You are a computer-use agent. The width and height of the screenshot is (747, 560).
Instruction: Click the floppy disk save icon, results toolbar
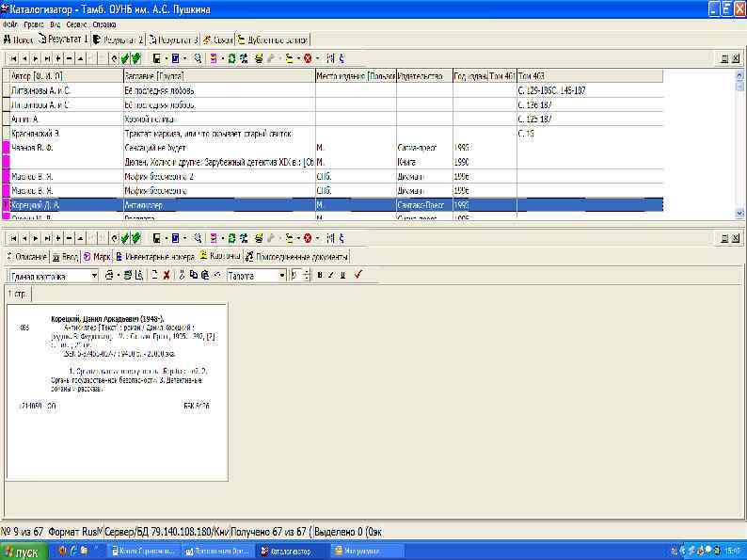pos(156,58)
